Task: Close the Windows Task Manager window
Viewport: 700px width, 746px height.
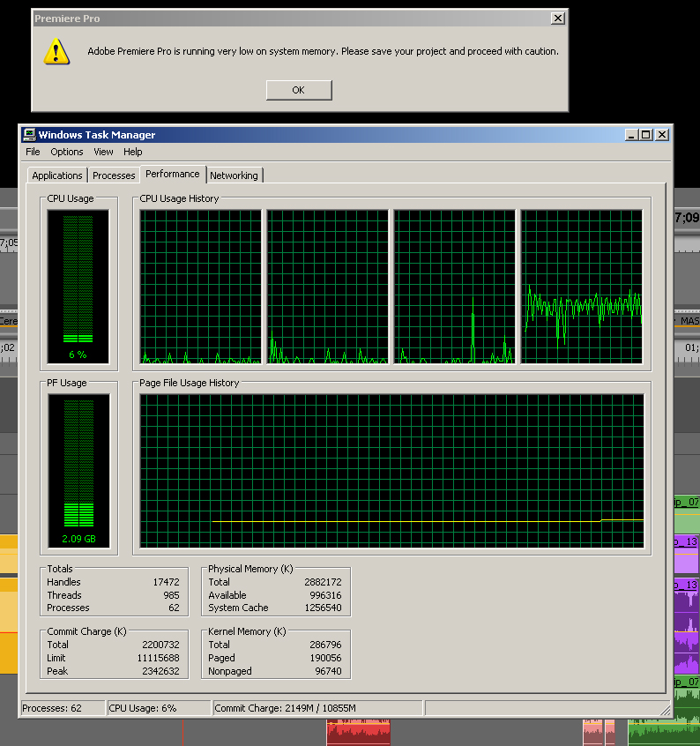Action: 662,135
